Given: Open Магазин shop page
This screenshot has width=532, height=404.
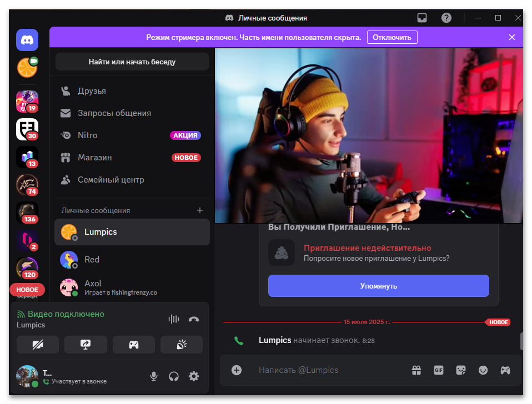Looking at the screenshot, I should point(132,158).
